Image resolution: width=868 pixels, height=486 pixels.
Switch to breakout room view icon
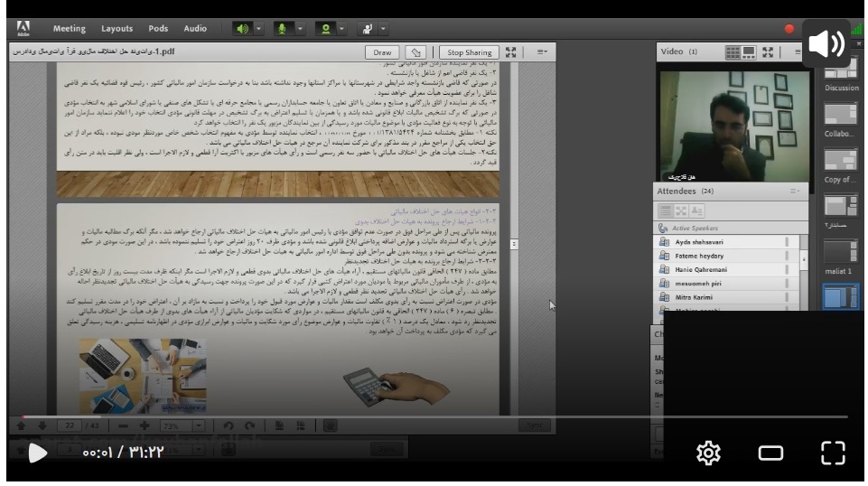tap(681, 210)
